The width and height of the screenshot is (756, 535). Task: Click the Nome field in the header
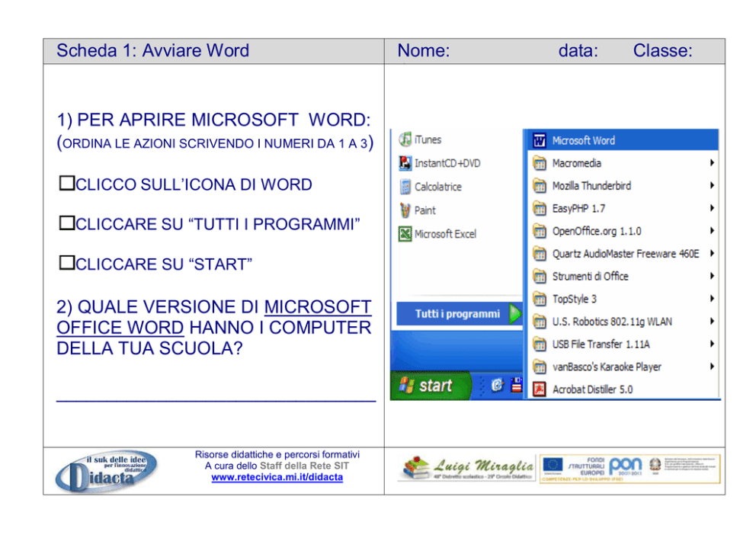click(423, 50)
